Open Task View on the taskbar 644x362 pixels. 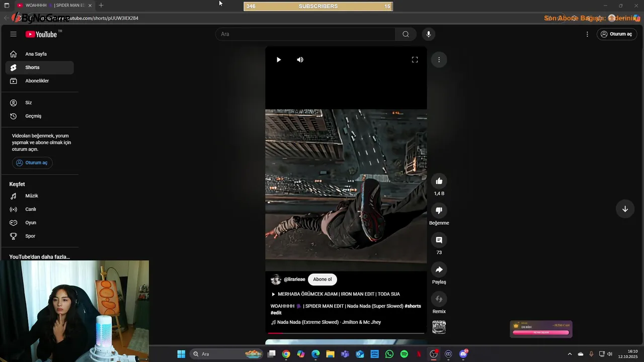click(272, 354)
